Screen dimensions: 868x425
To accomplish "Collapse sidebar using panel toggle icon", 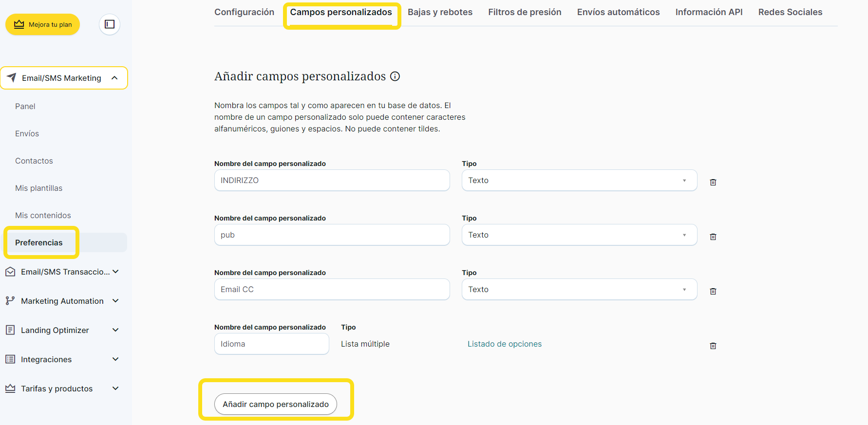I will [x=110, y=24].
